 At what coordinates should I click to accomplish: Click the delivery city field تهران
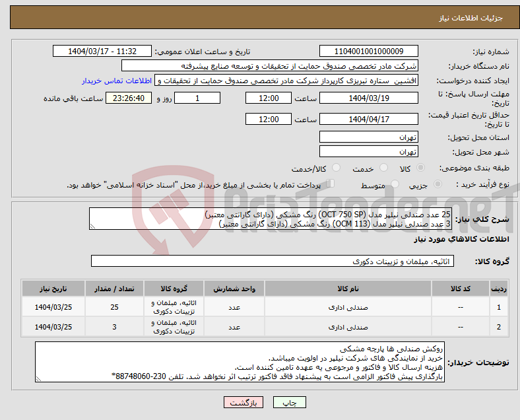point(368,151)
